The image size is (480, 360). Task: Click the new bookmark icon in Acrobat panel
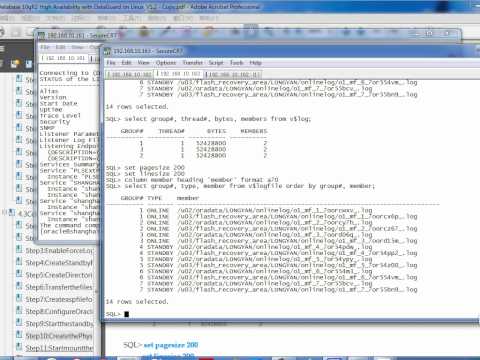pyautogui.click(x=14, y=63)
